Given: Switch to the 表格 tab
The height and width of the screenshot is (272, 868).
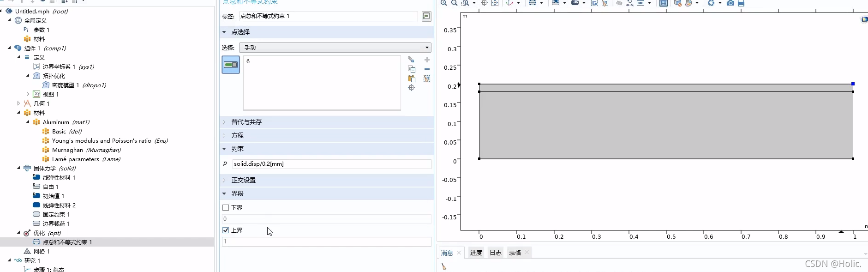Looking at the screenshot, I should 515,253.
